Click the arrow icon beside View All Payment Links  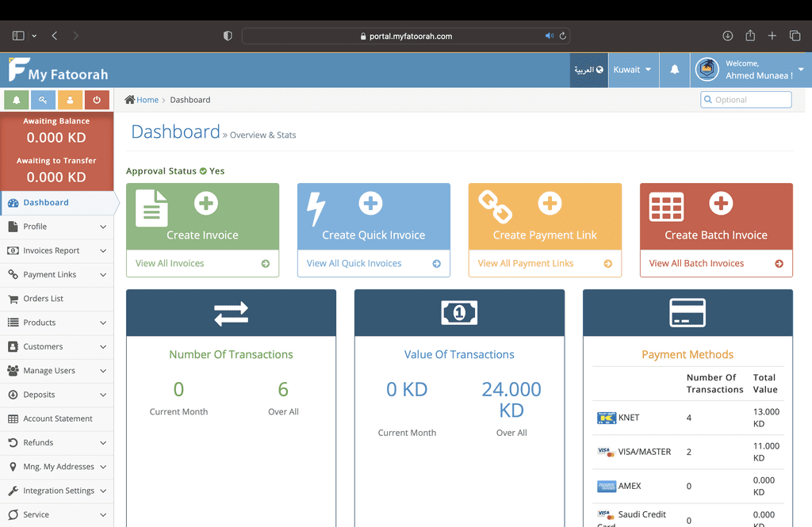point(608,263)
